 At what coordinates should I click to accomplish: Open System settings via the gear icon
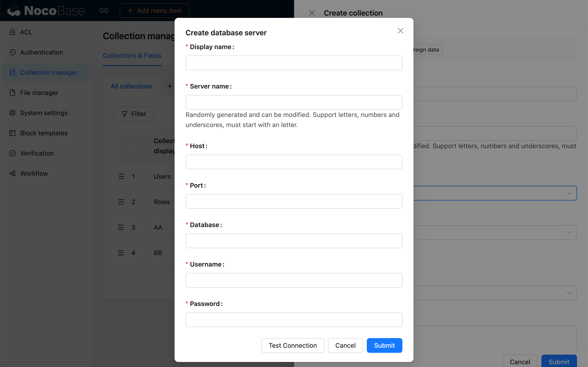tap(43, 113)
